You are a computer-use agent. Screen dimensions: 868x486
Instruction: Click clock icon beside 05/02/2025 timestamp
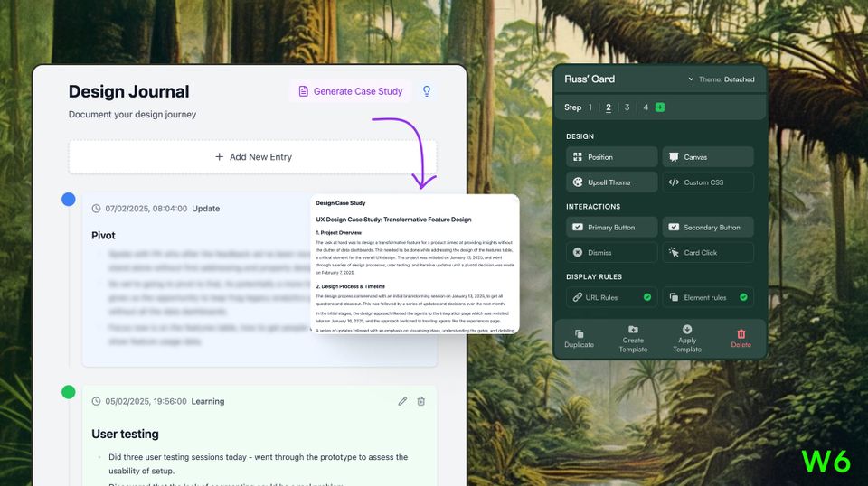(97, 401)
